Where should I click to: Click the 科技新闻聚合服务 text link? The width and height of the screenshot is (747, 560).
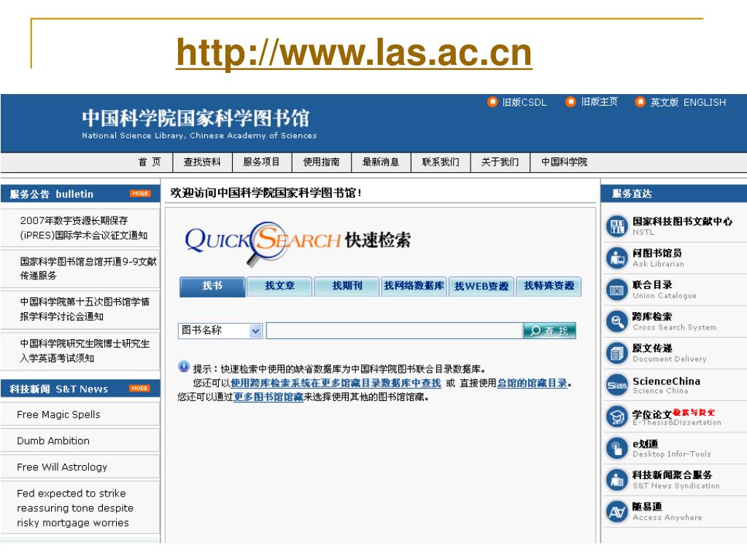pos(672,475)
